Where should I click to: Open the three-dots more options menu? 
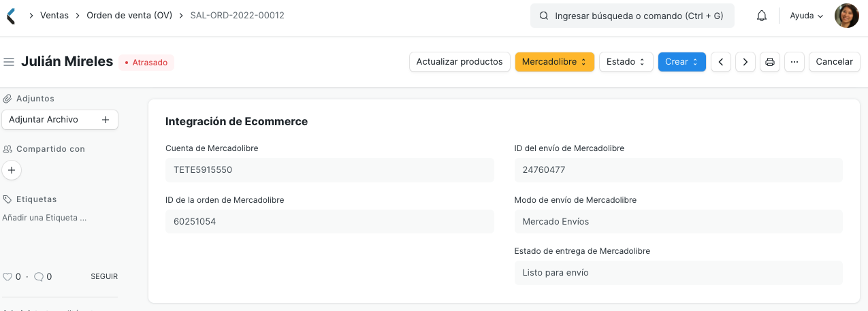click(794, 62)
